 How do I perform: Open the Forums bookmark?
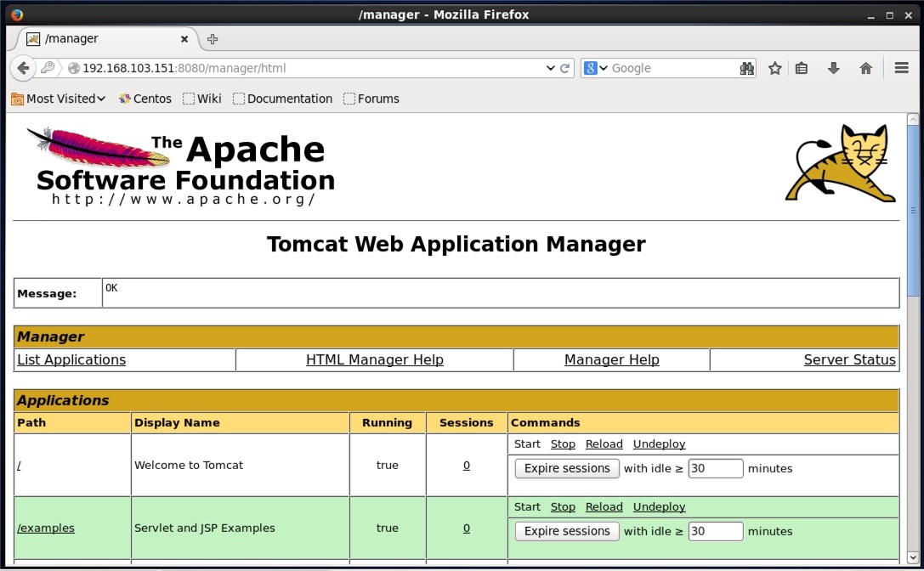coord(371,99)
